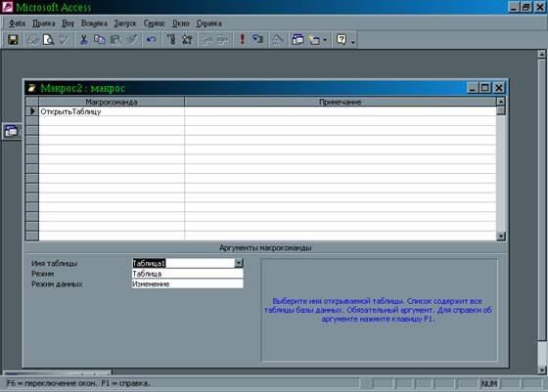Open the Сервис menu
548x392 pixels.
[x=155, y=23]
